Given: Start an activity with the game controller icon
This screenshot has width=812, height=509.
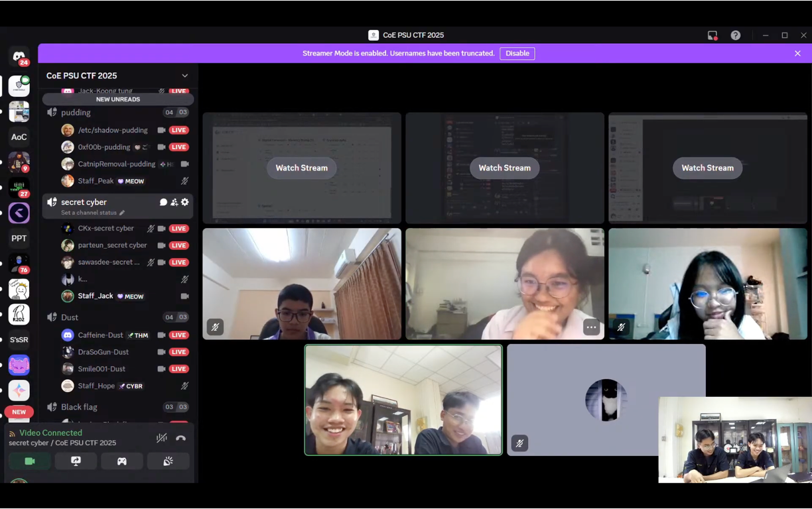Looking at the screenshot, I should coord(122,461).
